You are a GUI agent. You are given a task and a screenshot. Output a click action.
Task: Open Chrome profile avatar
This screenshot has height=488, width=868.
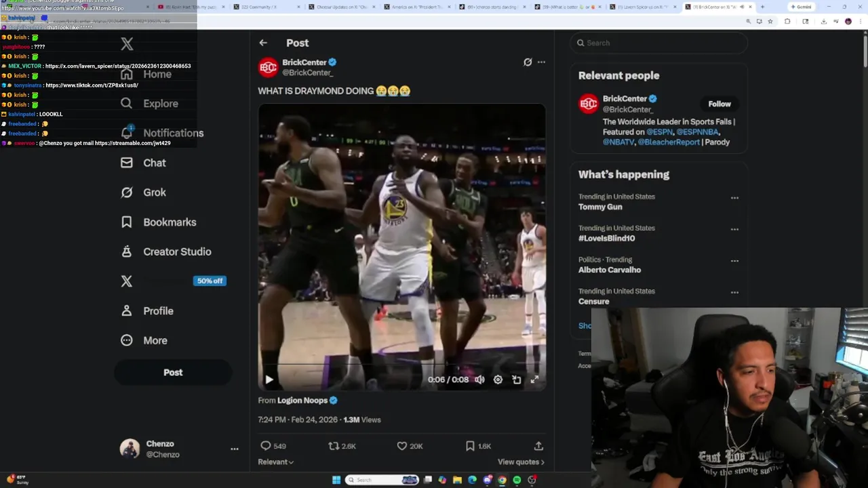coord(848,21)
